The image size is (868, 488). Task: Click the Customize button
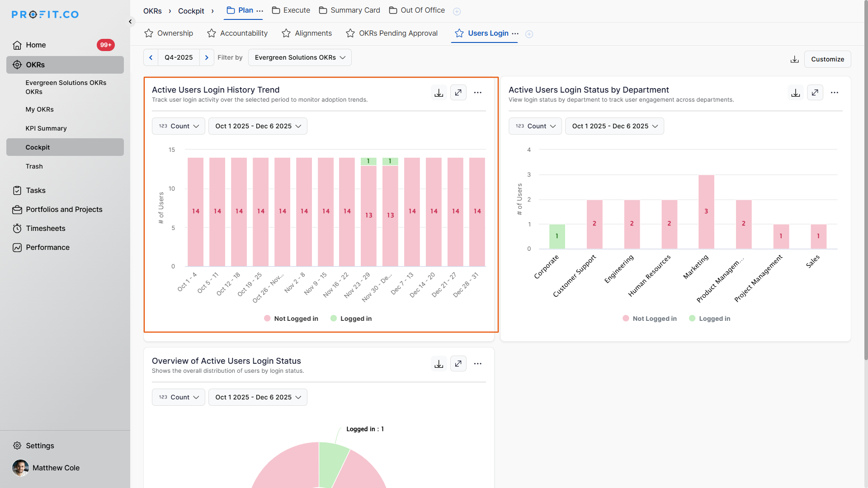827,59
